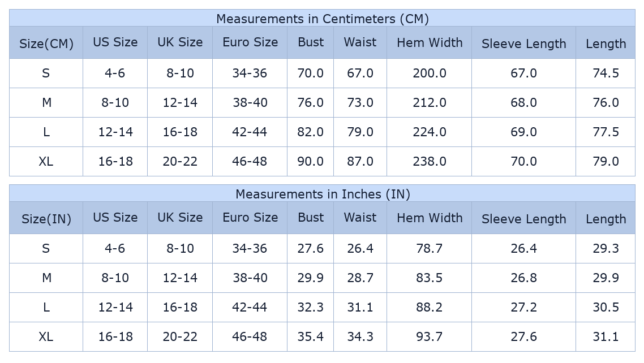Click the Hem Width header in centimeters table

pos(430,43)
